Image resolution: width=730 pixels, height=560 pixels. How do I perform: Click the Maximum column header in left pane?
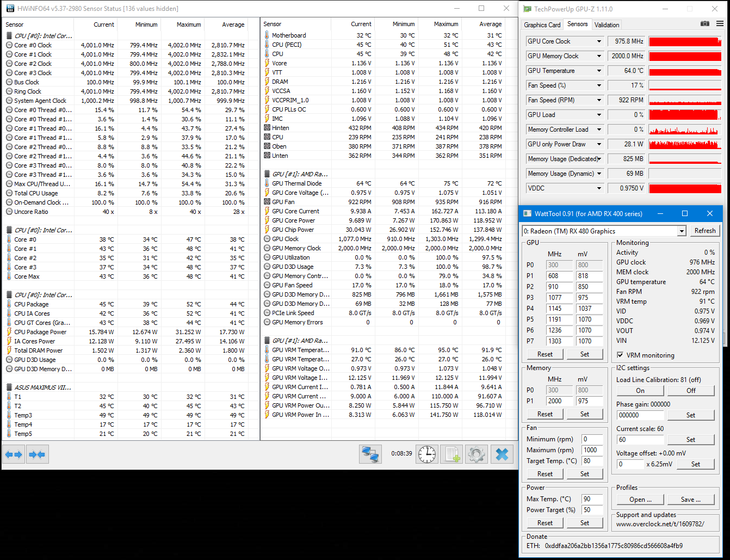click(x=188, y=24)
